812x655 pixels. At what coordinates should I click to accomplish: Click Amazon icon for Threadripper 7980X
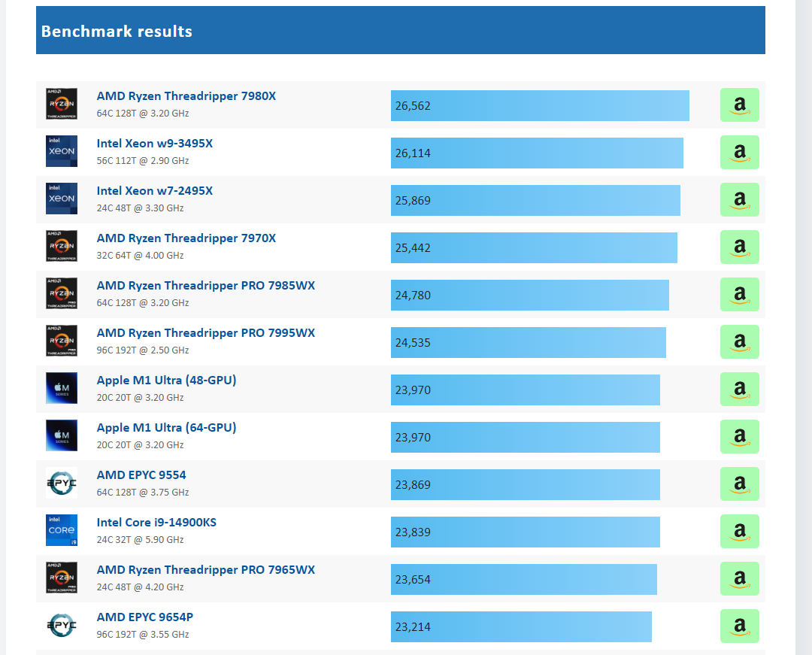point(740,105)
